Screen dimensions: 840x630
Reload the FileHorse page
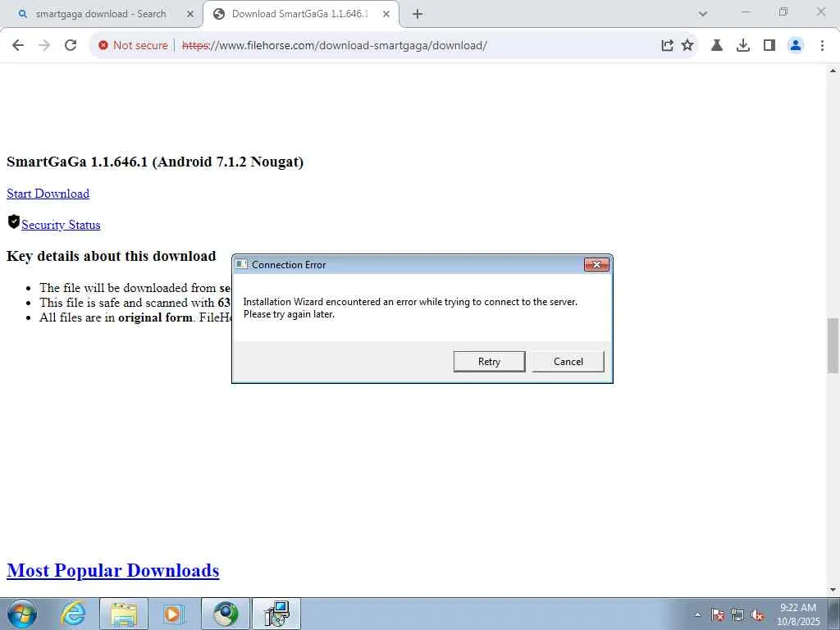point(71,46)
